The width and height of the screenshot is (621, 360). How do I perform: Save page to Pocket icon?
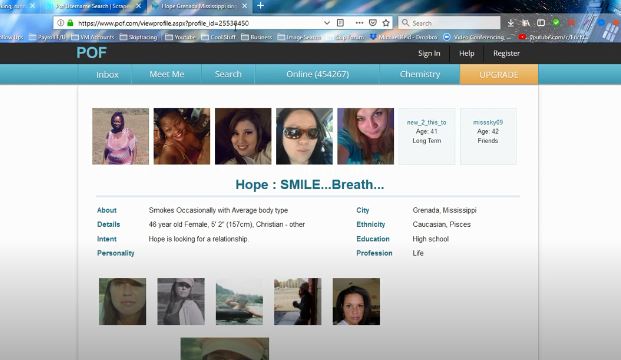373,23
